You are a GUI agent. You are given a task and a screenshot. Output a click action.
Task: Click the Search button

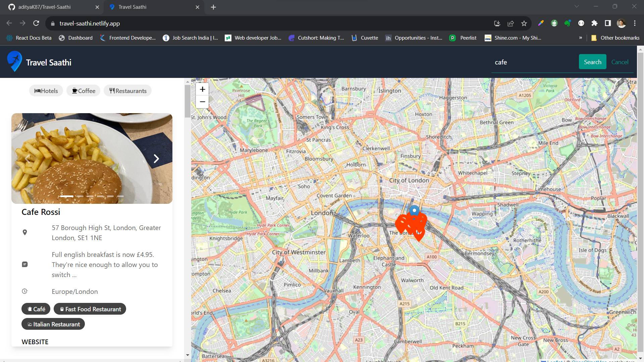click(592, 62)
